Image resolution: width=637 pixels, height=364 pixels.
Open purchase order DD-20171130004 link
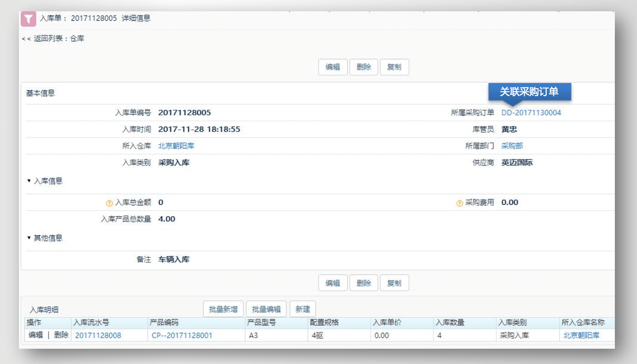(x=531, y=113)
